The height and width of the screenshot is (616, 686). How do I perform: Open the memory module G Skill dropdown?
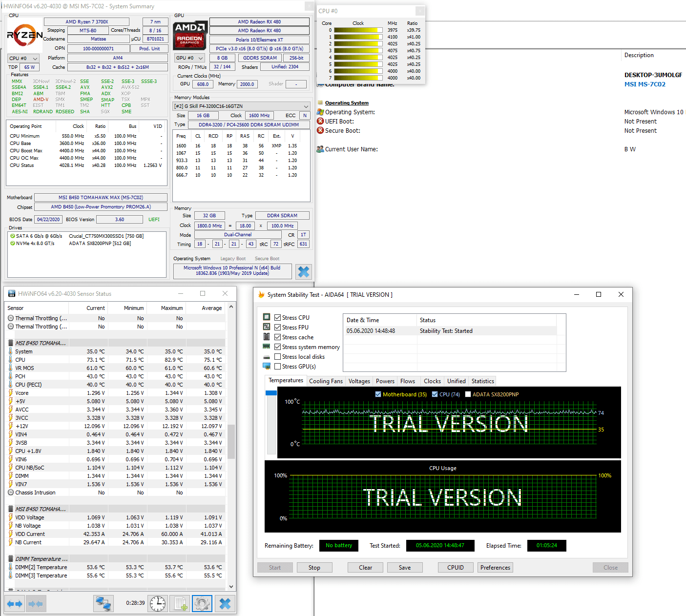click(241, 106)
